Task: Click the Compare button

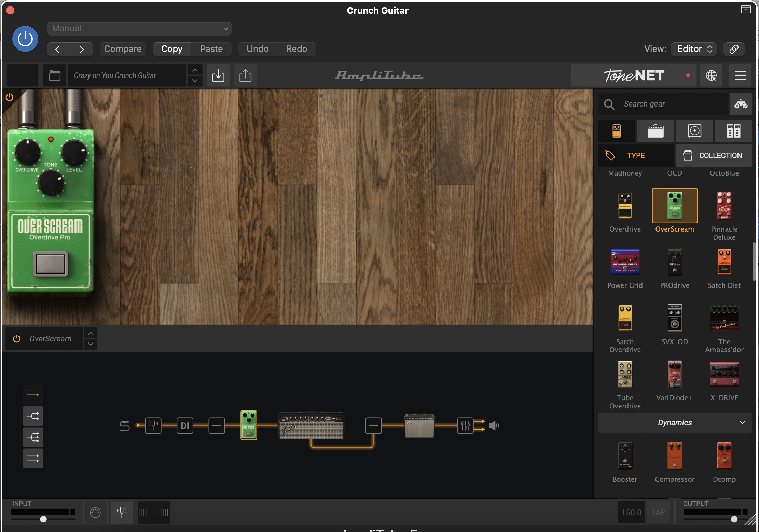Action: tap(123, 49)
